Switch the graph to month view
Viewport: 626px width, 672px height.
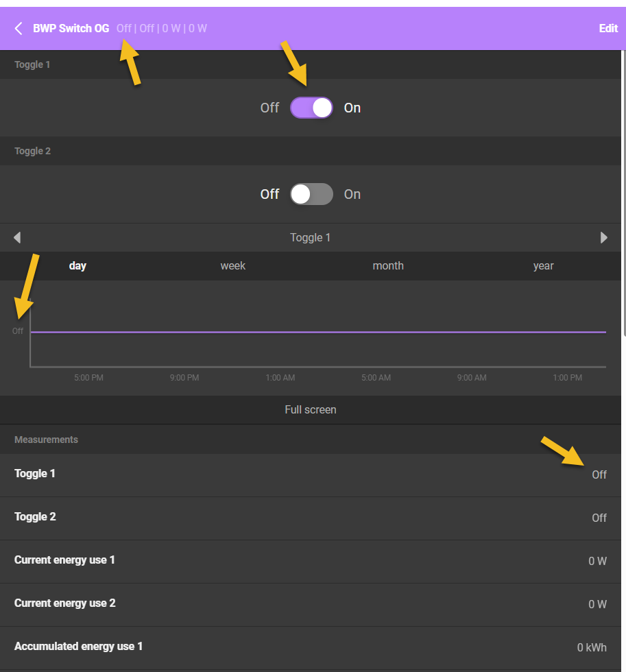tap(388, 265)
